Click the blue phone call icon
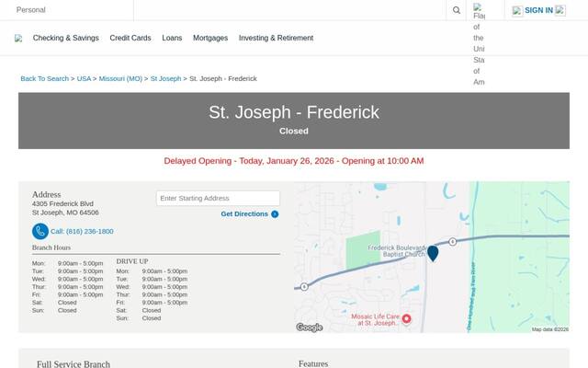 pyautogui.click(x=40, y=231)
